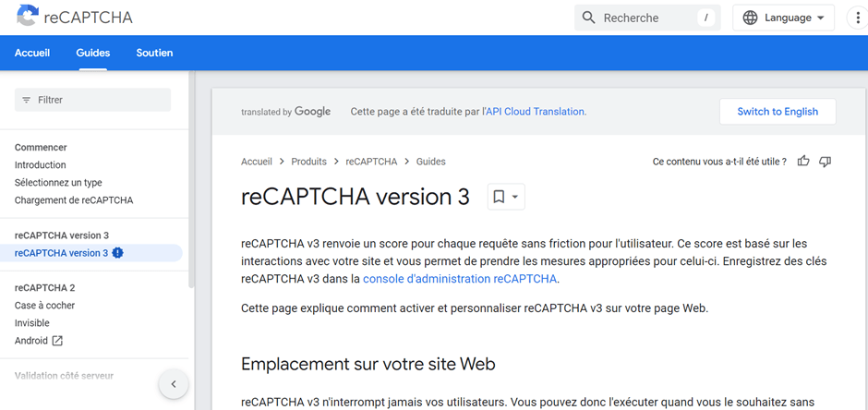Click the Accueil breadcrumb link
868x410 pixels.
(x=257, y=162)
